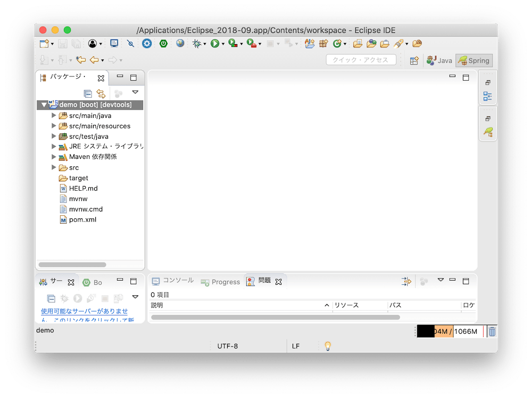This screenshot has width=532, height=398.
Task: Click the link to create a new server
Action: tap(82, 311)
